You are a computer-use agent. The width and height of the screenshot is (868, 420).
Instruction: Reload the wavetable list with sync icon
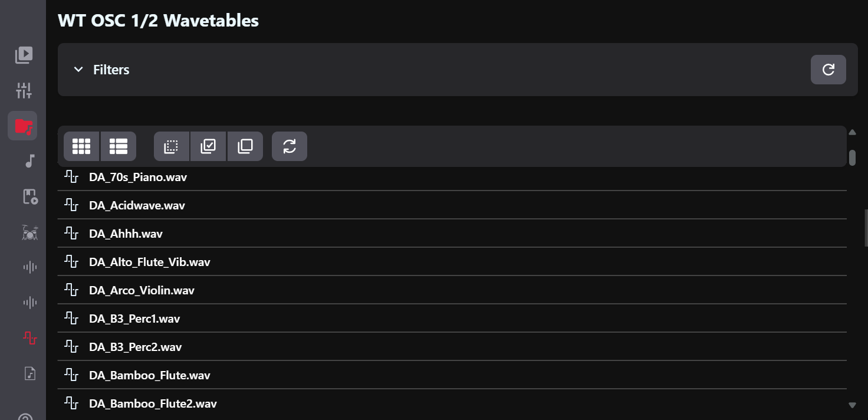click(289, 146)
